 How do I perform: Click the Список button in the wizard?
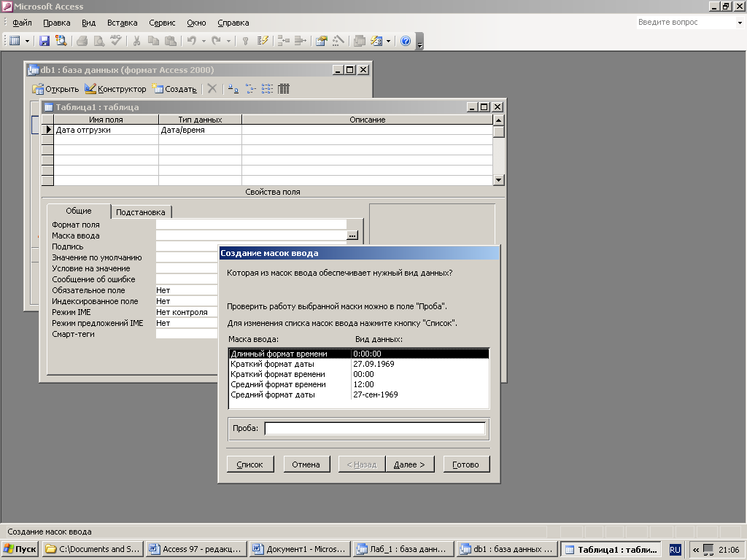click(x=250, y=464)
